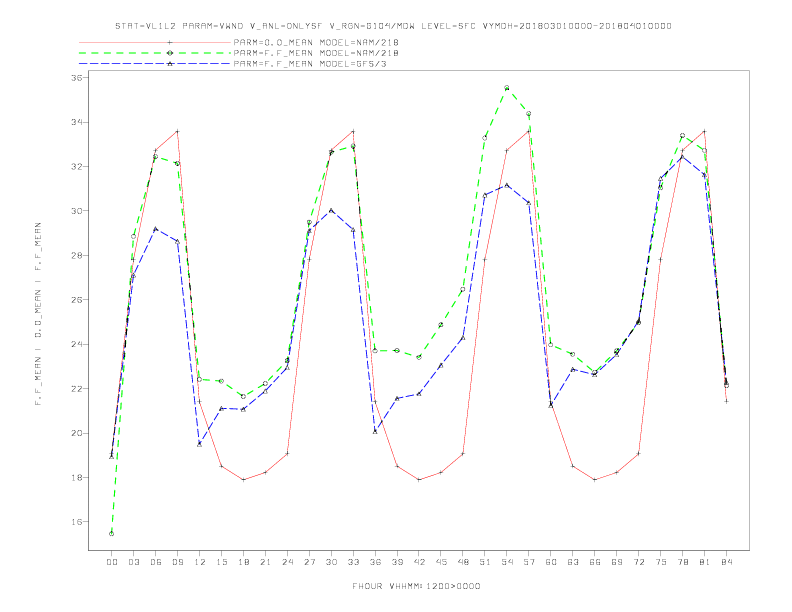Click x-axis forecast hour label 45

point(441,562)
